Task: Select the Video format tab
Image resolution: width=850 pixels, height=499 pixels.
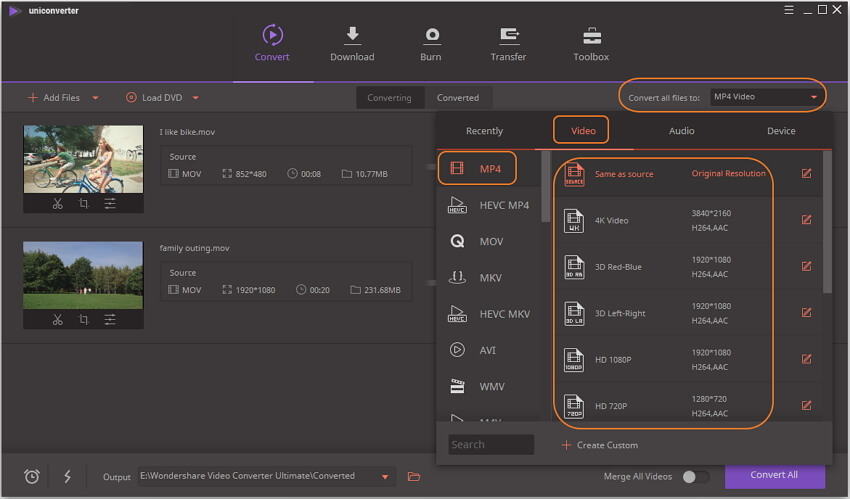Action: click(583, 131)
